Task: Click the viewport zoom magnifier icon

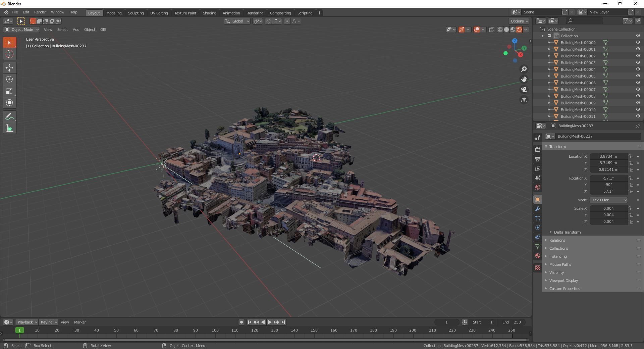Action: point(524,69)
